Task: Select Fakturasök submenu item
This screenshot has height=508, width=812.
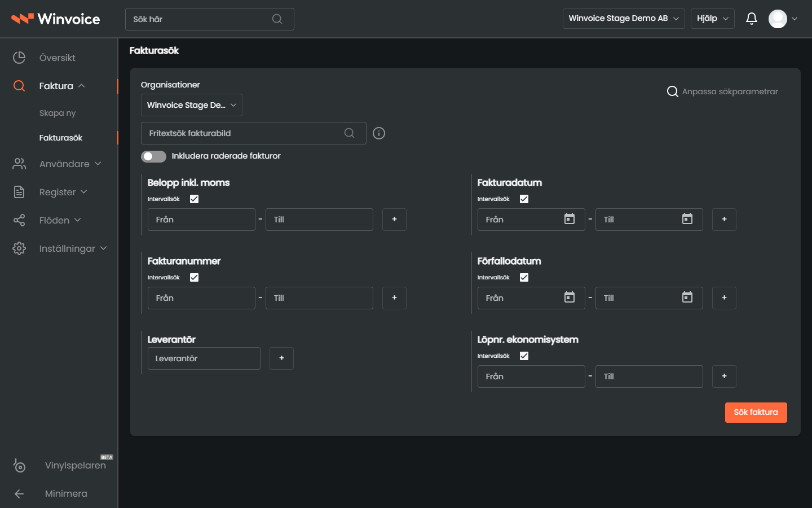Action: (61, 138)
